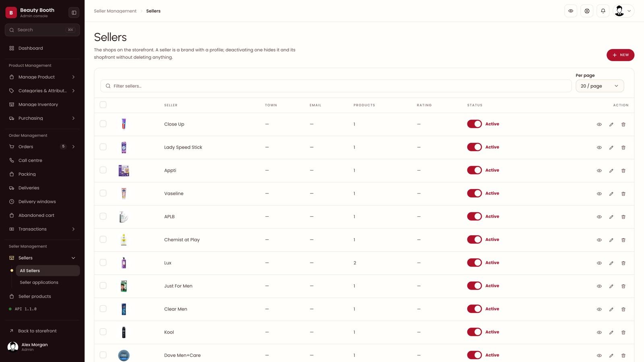Delete the APLB seller
644x362 pixels.
(623, 217)
